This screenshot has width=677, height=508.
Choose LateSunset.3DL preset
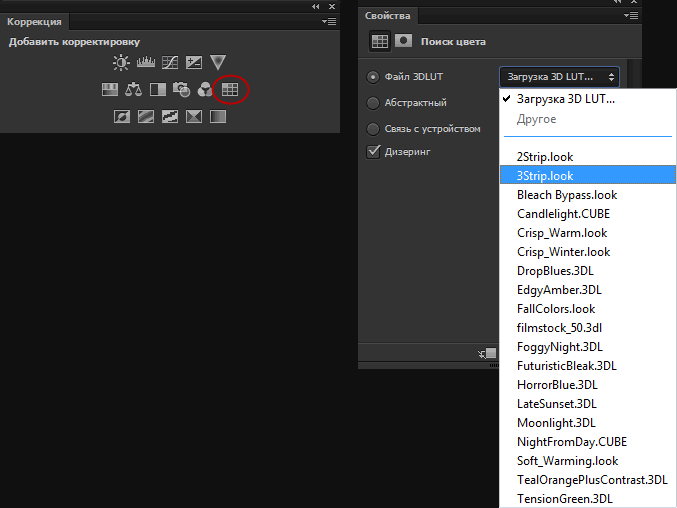588,404
